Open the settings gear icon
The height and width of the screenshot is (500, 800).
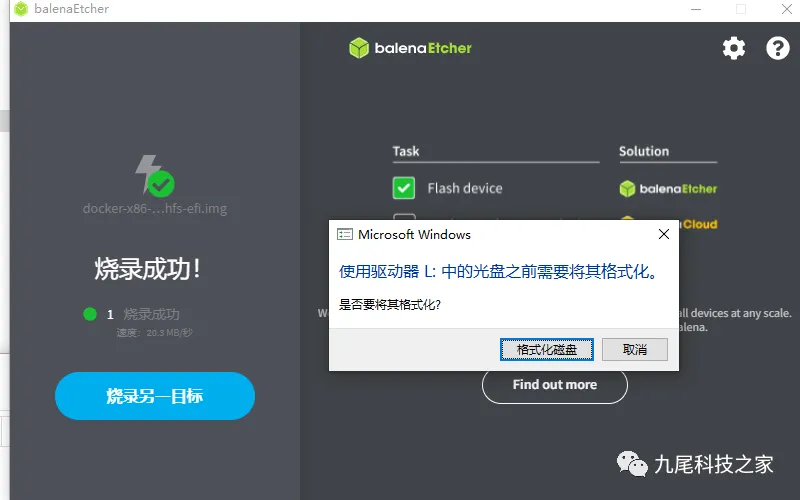tap(734, 48)
